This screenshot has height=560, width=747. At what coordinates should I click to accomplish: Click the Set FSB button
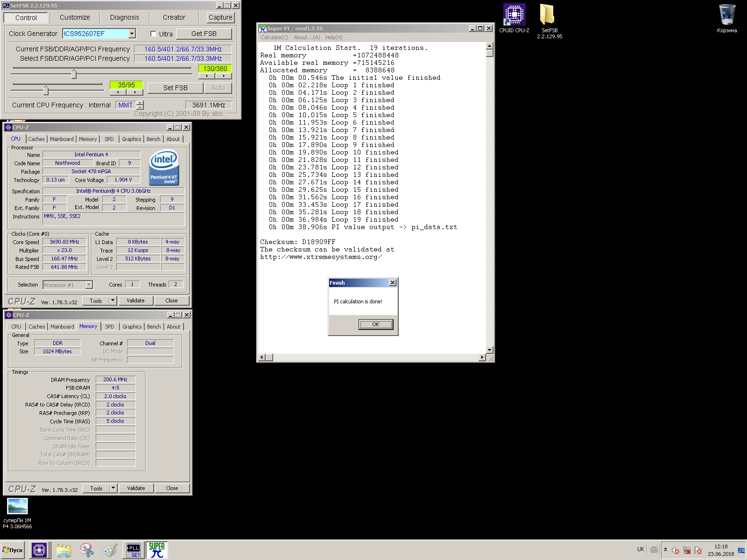point(176,88)
